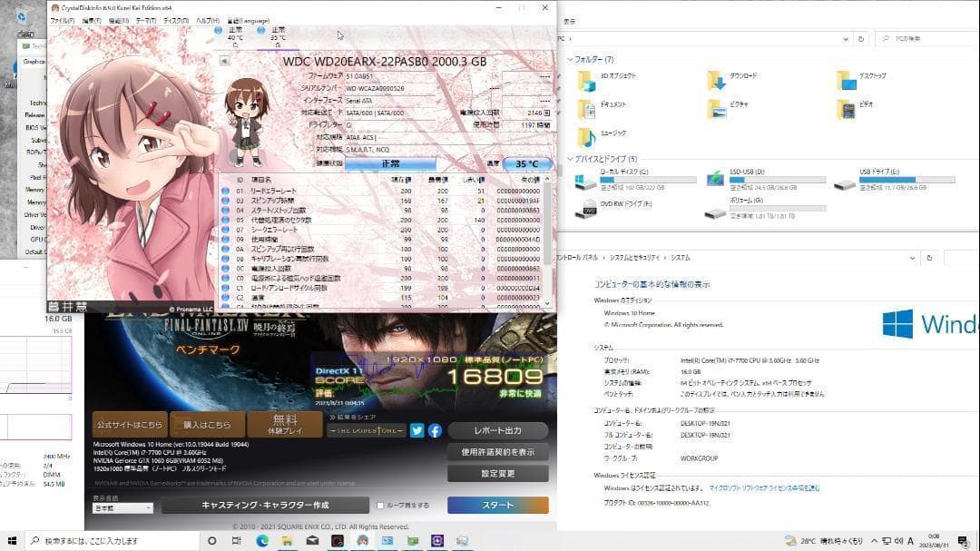Open the Mail app from the taskbar
This screenshot has width=980, height=551.
310,541
